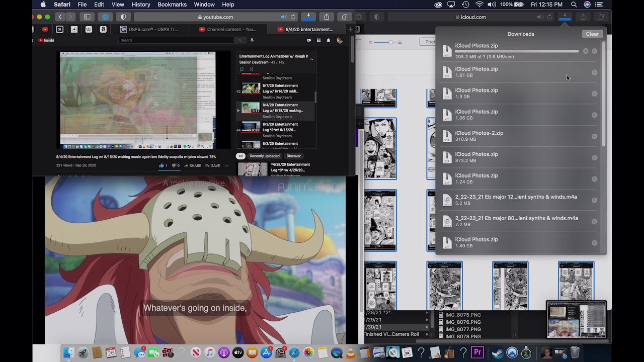Open YouTube notifications bell
This screenshot has height=362, width=644.
point(329,40)
